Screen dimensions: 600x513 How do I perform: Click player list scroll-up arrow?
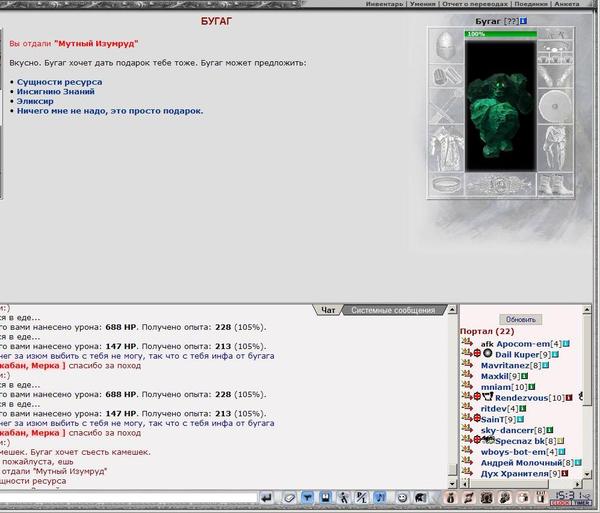tap(587, 309)
